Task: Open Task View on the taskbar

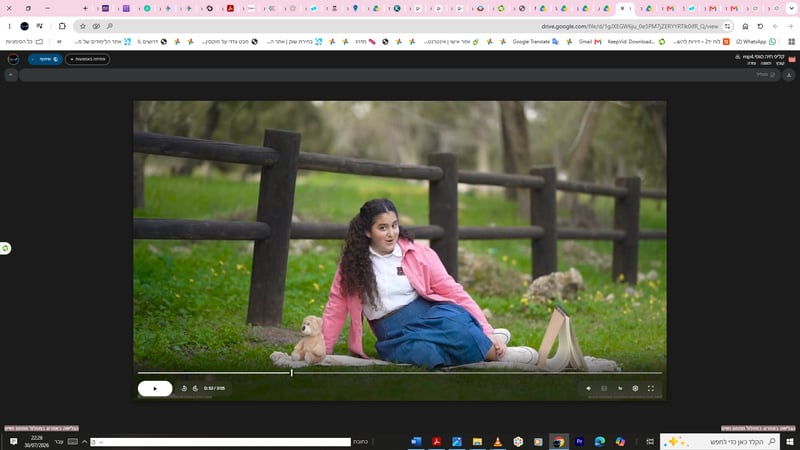Action: (x=650, y=441)
